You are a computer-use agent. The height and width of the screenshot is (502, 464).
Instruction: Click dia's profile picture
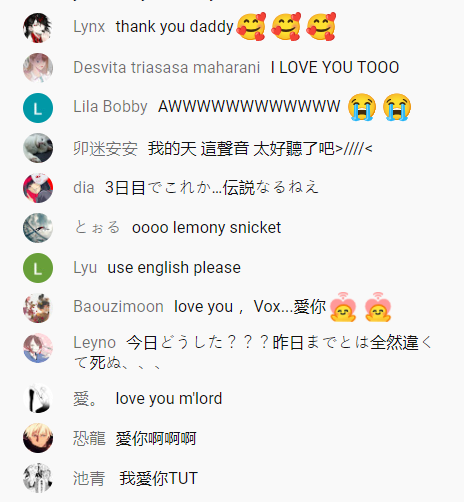(38, 188)
